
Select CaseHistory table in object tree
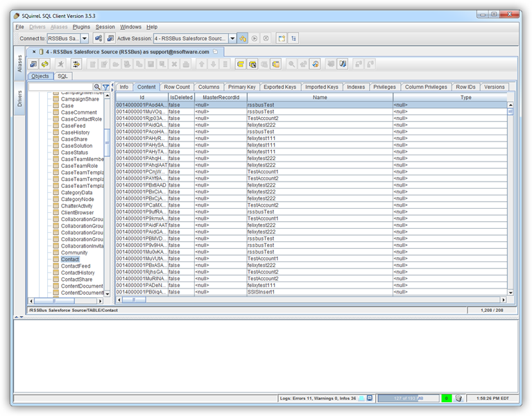(x=75, y=132)
